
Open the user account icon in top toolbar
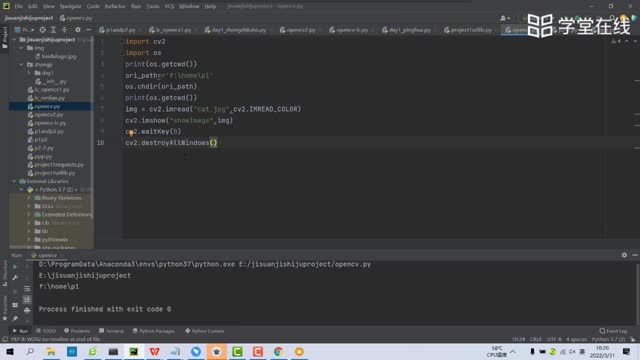pyautogui.click(x=505, y=18)
